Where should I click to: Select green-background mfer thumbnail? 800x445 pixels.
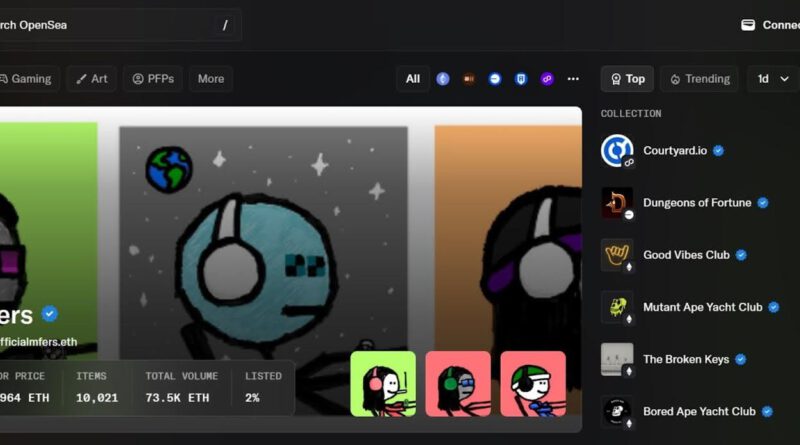point(383,383)
